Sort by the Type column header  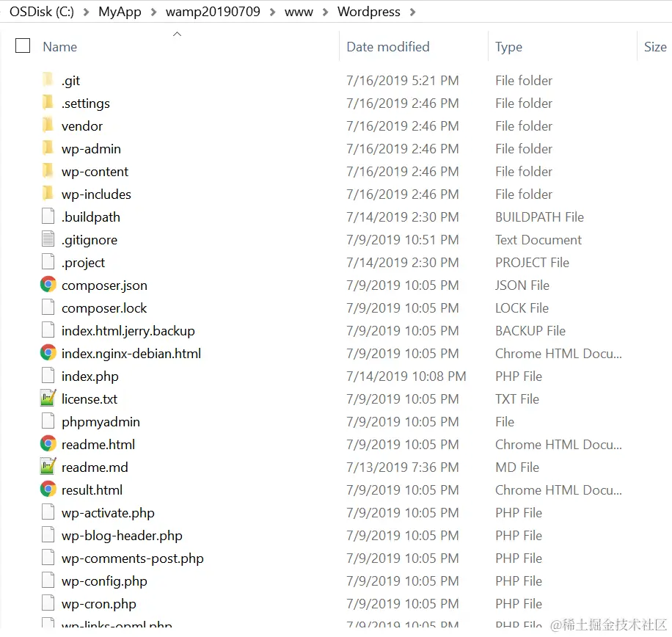click(508, 47)
